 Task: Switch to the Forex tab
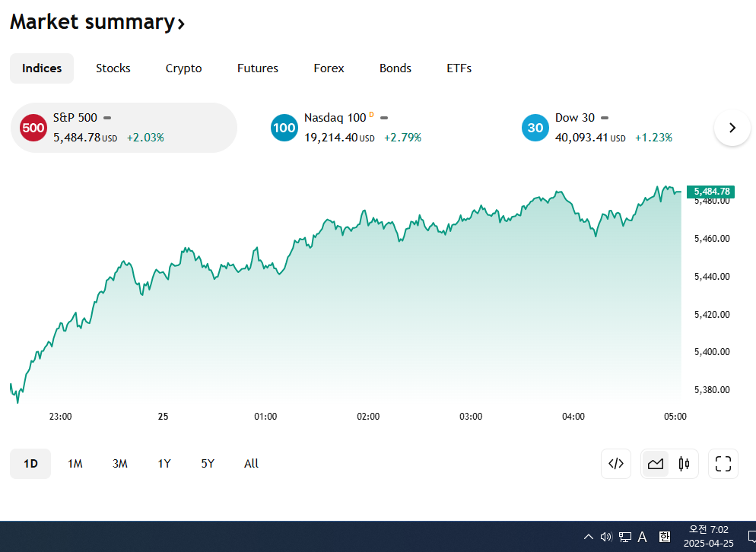point(329,68)
